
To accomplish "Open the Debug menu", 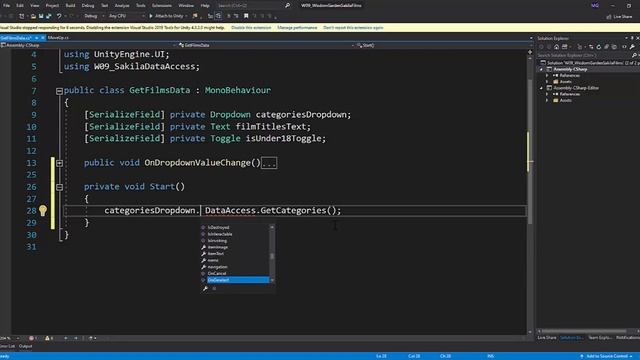I will [x=88, y=6].
